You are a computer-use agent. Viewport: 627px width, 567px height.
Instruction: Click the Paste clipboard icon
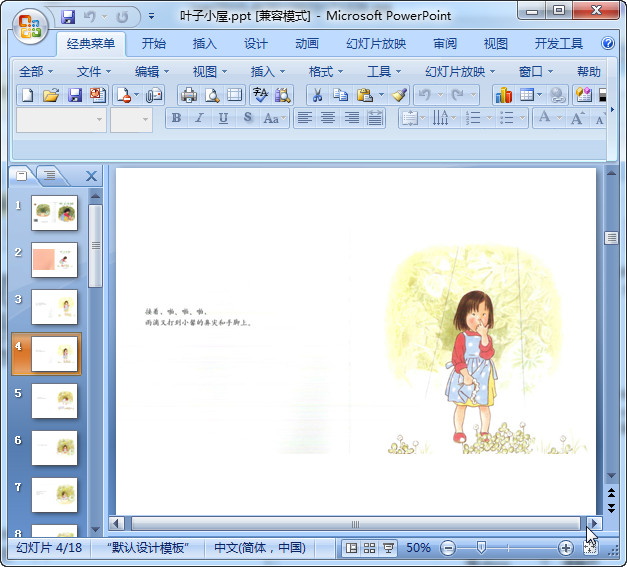[x=365, y=95]
